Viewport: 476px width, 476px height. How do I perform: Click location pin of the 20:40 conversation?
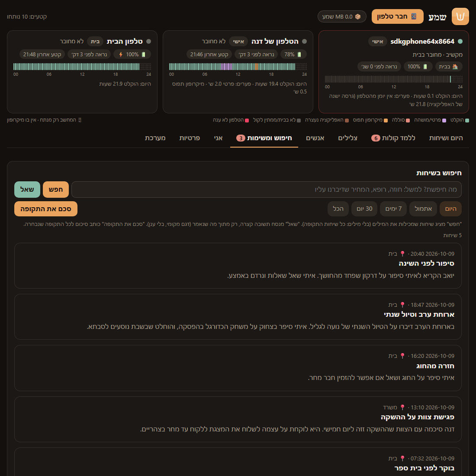[x=402, y=254]
